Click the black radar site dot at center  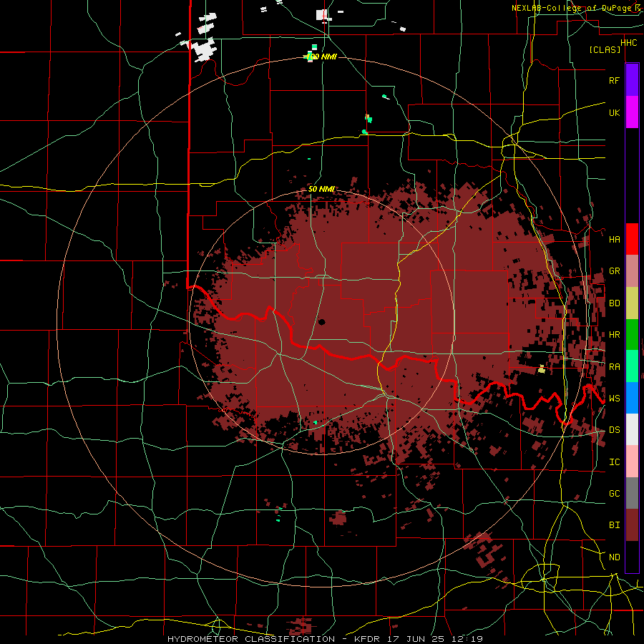pos(321,322)
